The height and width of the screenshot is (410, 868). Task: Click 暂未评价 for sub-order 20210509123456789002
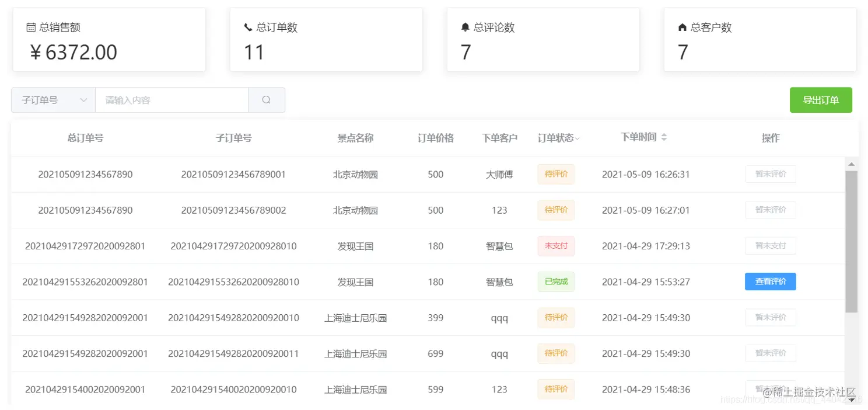click(x=771, y=210)
